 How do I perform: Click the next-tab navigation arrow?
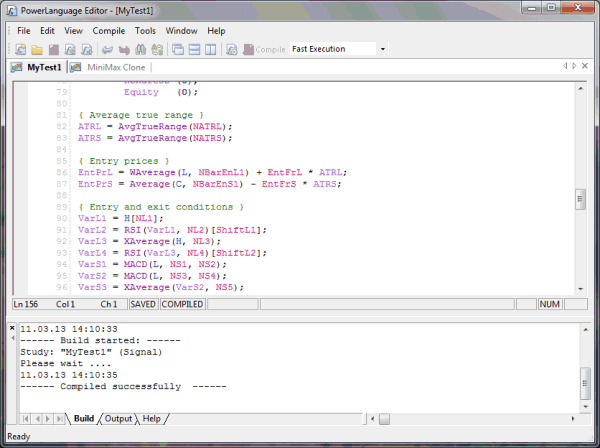pos(48,419)
